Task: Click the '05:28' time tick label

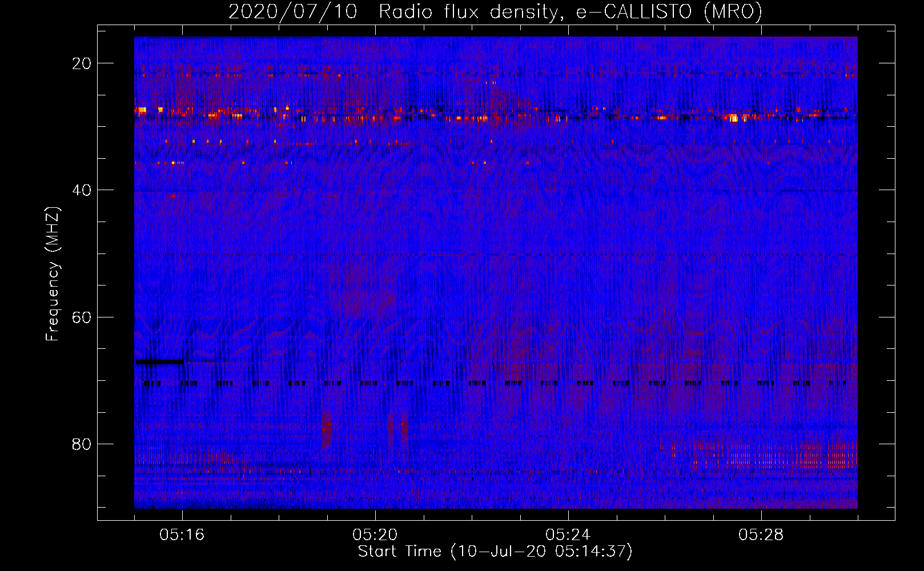Action: (761, 535)
